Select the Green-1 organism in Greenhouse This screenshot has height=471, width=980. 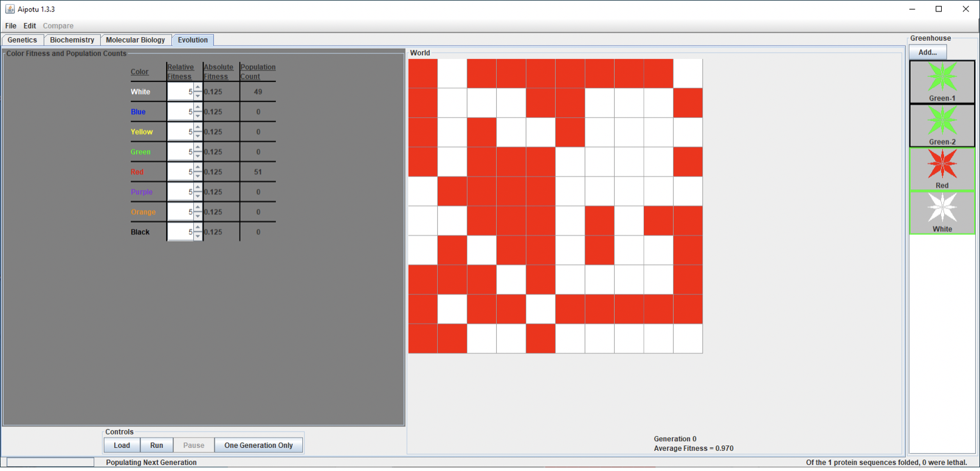942,82
